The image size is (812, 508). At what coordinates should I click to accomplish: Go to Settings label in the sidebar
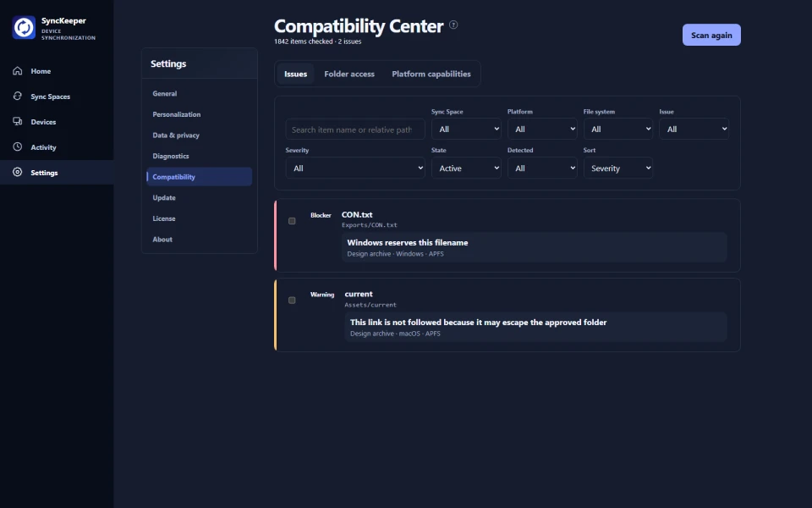click(44, 173)
